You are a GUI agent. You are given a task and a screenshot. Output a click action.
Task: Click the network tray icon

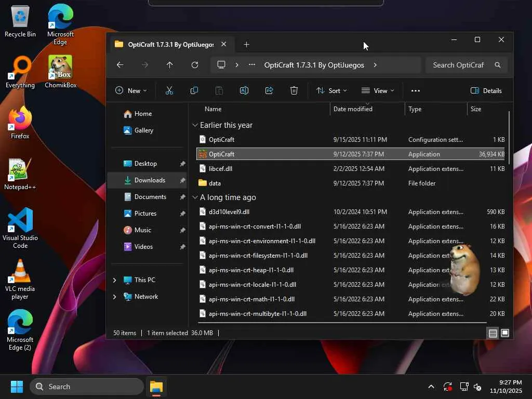pos(464,387)
